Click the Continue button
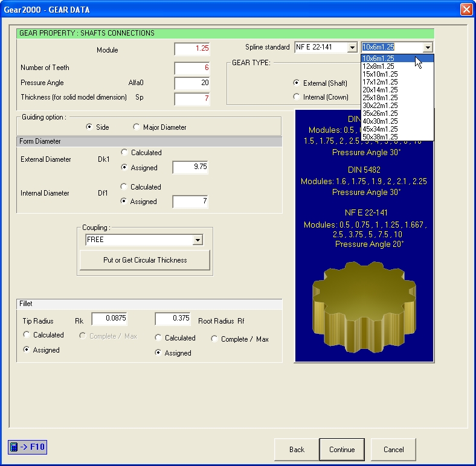 342,449
